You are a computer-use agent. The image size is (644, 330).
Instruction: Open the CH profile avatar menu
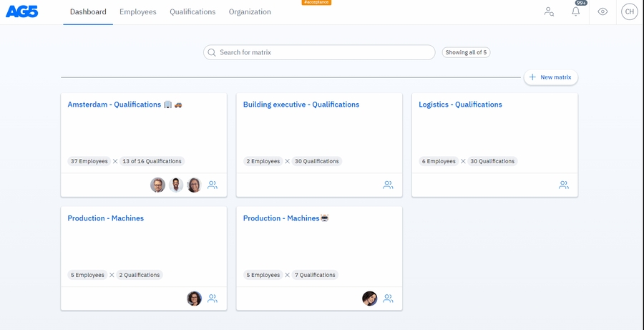coord(629,11)
